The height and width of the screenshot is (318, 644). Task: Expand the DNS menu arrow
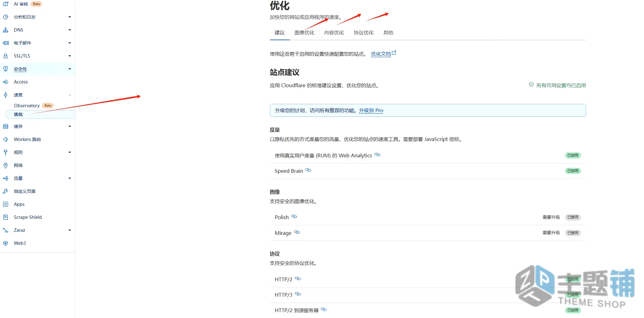[x=70, y=30]
